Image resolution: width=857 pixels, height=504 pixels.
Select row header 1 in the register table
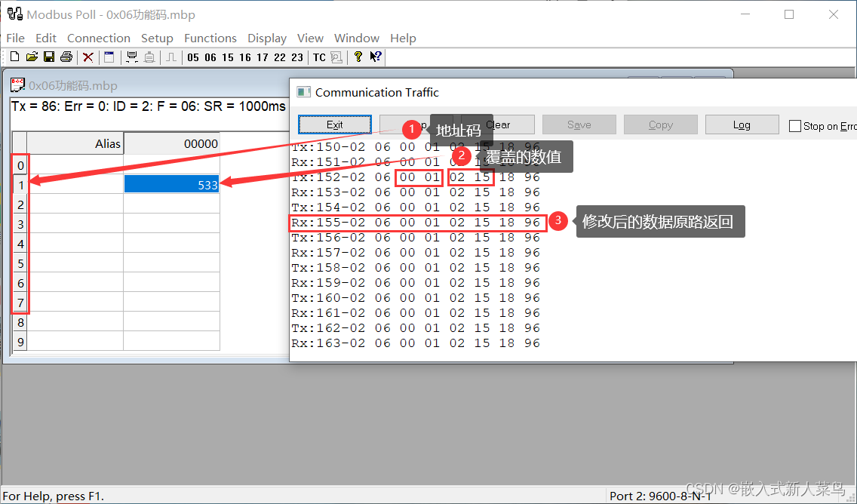click(20, 185)
